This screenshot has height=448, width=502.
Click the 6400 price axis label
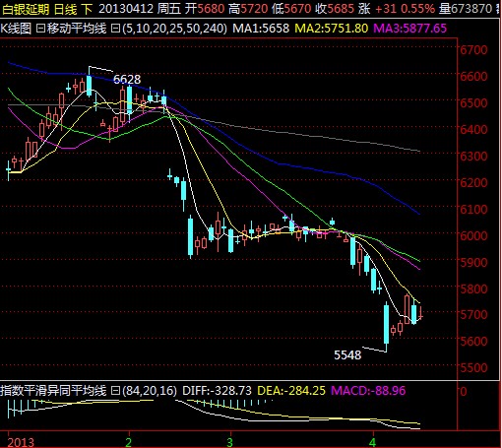pyautogui.click(x=473, y=129)
